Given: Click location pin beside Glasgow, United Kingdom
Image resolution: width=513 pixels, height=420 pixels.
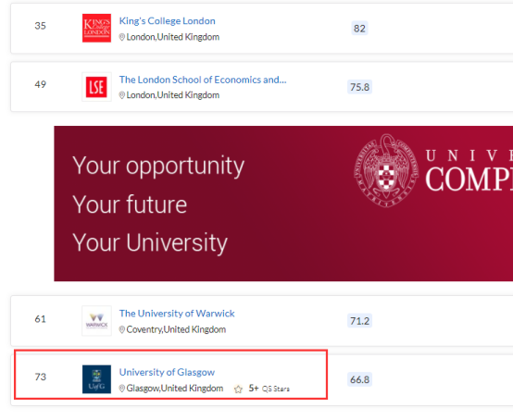Looking at the screenshot, I should coord(121,389).
